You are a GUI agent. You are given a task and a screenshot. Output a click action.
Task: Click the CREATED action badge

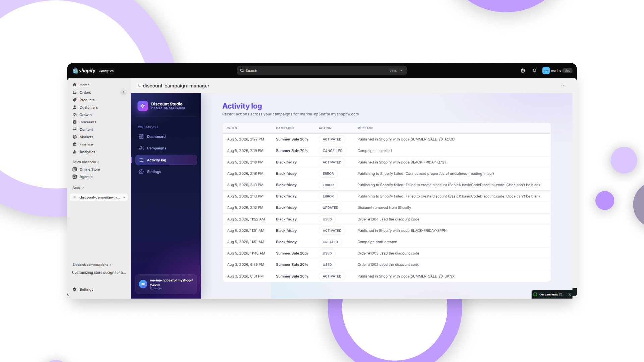tap(330, 242)
